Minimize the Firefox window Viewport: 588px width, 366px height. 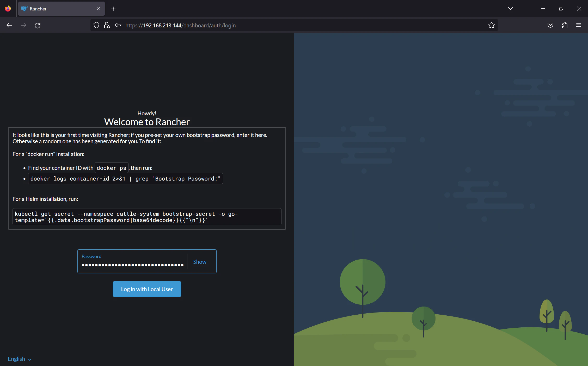point(543,9)
